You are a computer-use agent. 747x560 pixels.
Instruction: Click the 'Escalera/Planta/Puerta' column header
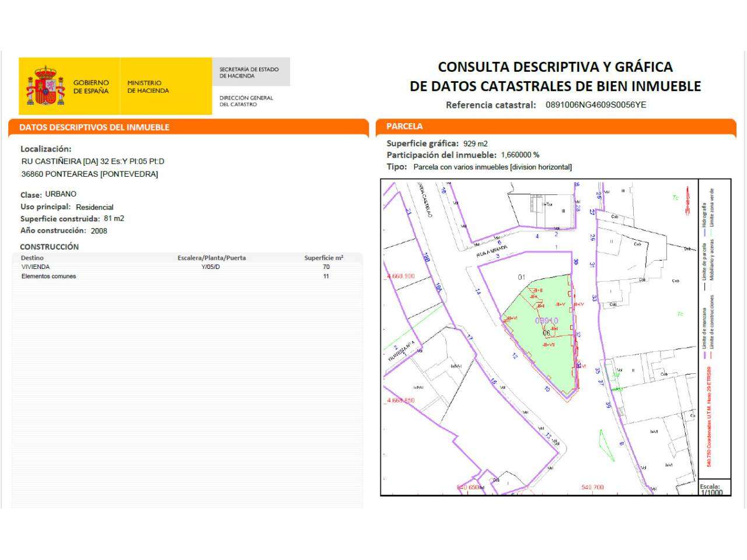211,258
